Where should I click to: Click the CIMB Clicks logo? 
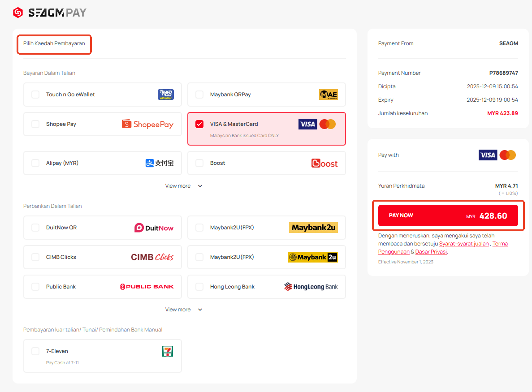[x=152, y=257]
